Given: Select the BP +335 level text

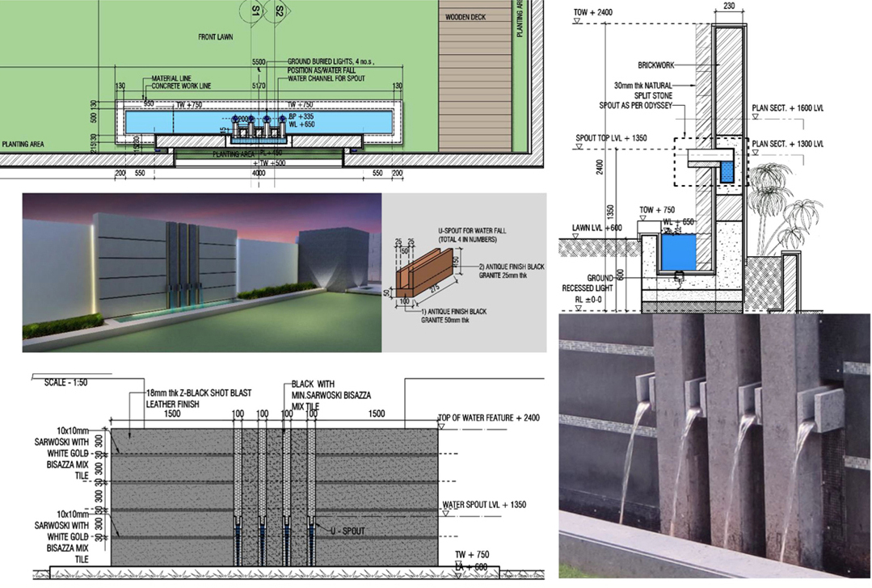Looking at the screenshot, I should (x=301, y=116).
